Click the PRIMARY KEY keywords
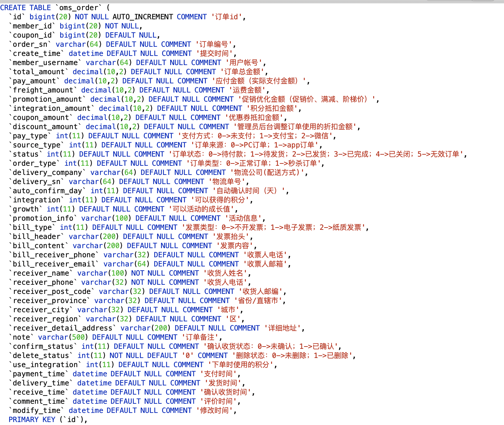The image size is (504, 425). (x=32, y=419)
